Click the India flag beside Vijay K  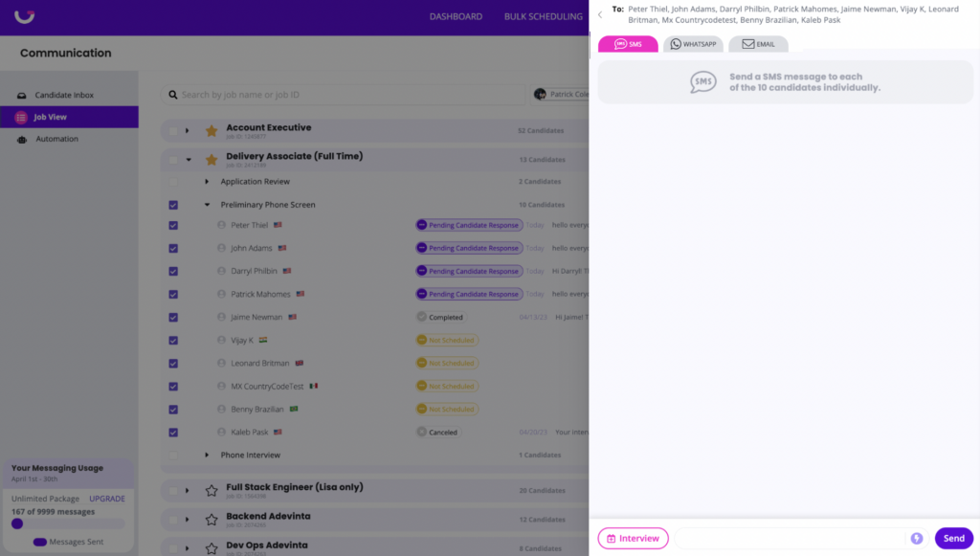263,340
